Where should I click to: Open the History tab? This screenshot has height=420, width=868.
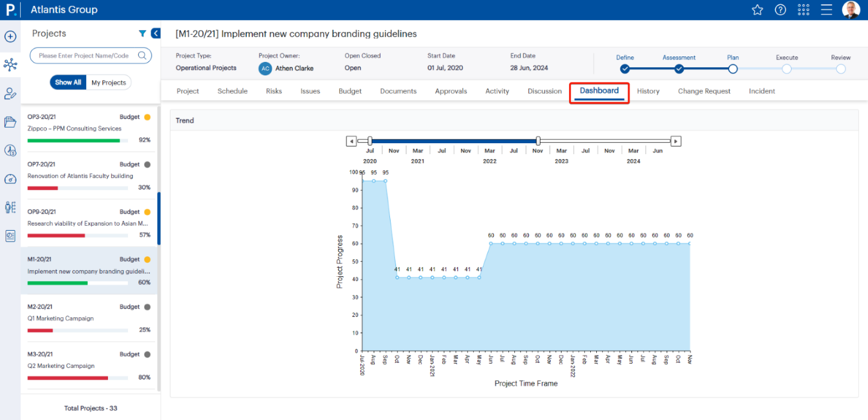648,91
